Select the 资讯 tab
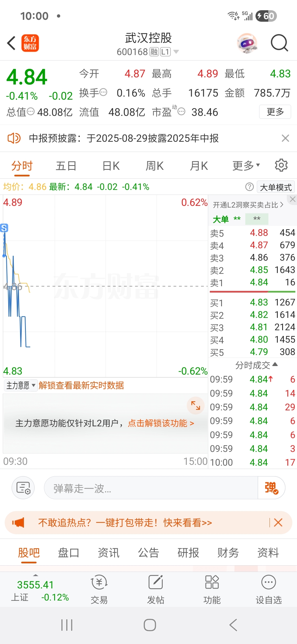 coord(109,553)
